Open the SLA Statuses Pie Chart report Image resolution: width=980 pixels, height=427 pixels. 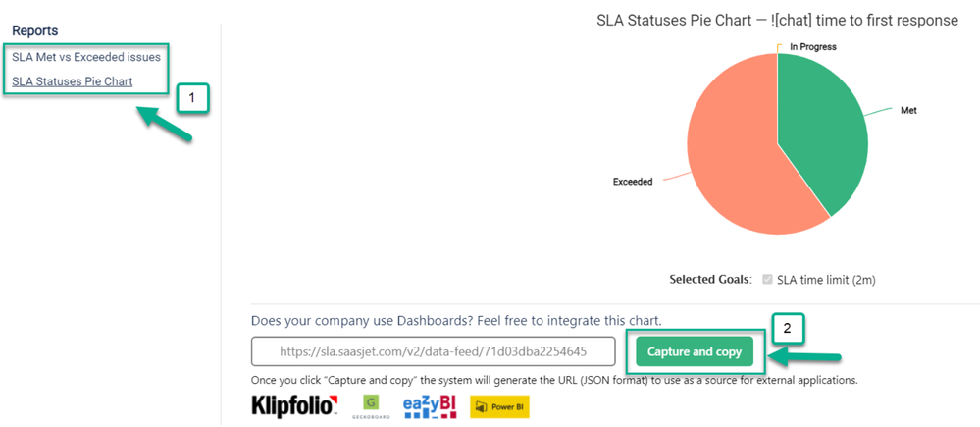pos(72,81)
